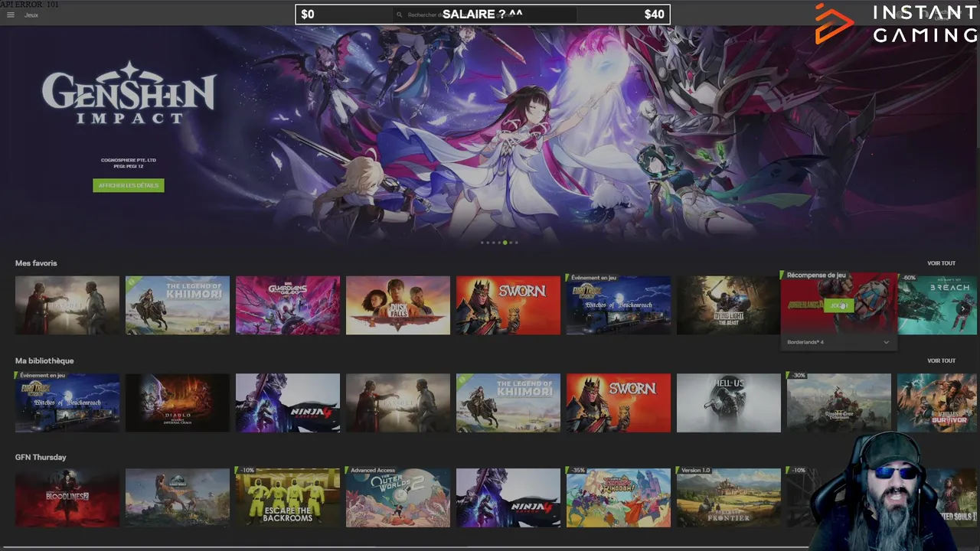Open The Outer Worlds 2 tile
980x551 pixels.
pos(398,497)
